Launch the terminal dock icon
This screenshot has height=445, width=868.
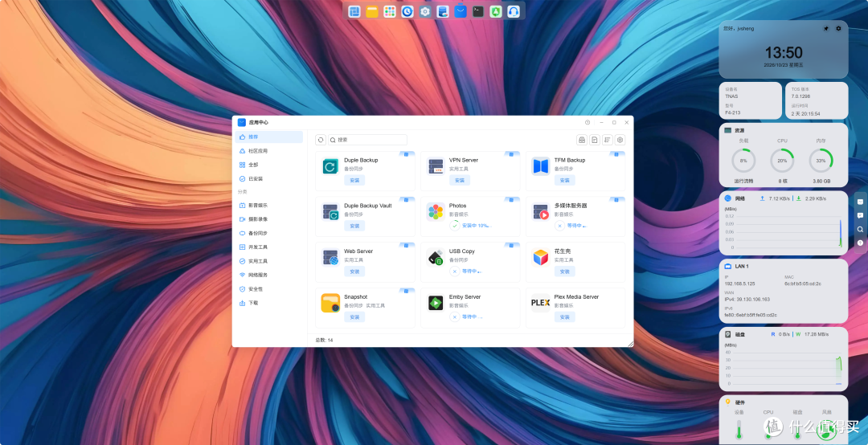(478, 11)
